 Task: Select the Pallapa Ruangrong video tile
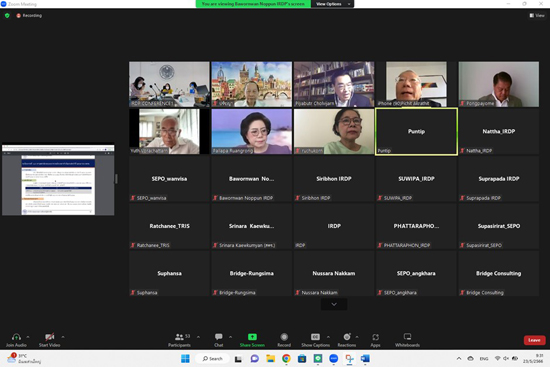pos(251,131)
